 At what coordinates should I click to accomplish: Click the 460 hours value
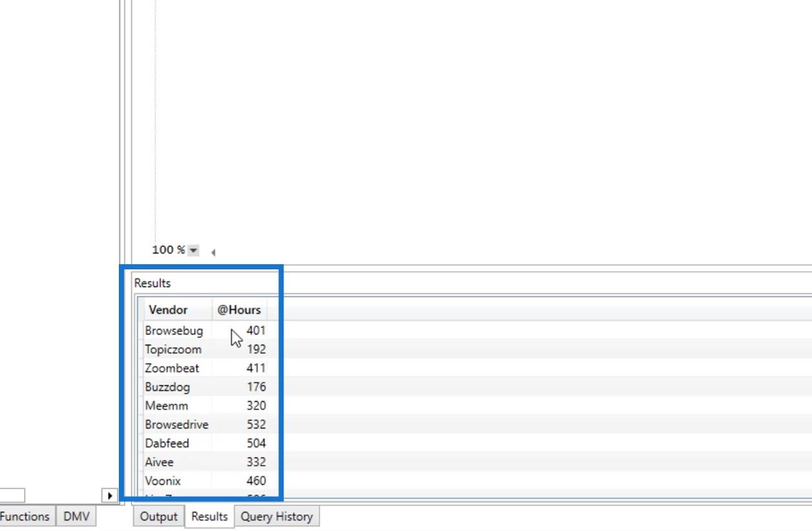coord(256,481)
